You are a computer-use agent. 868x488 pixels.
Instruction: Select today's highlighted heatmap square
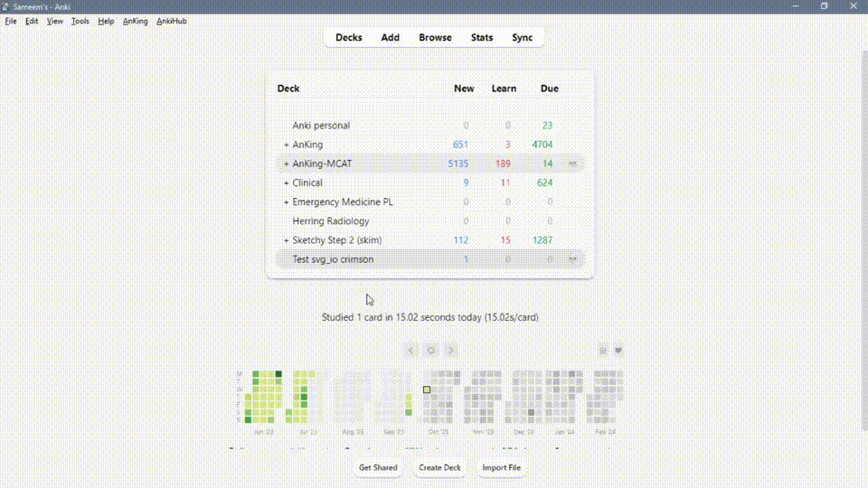(x=427, y=389)
